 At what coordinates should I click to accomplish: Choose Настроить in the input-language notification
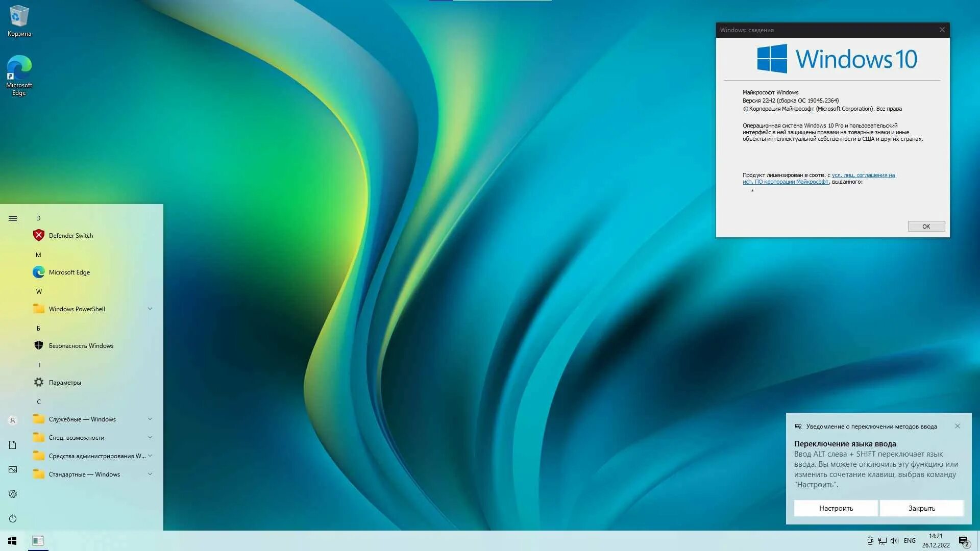click(x=836, y=508)
